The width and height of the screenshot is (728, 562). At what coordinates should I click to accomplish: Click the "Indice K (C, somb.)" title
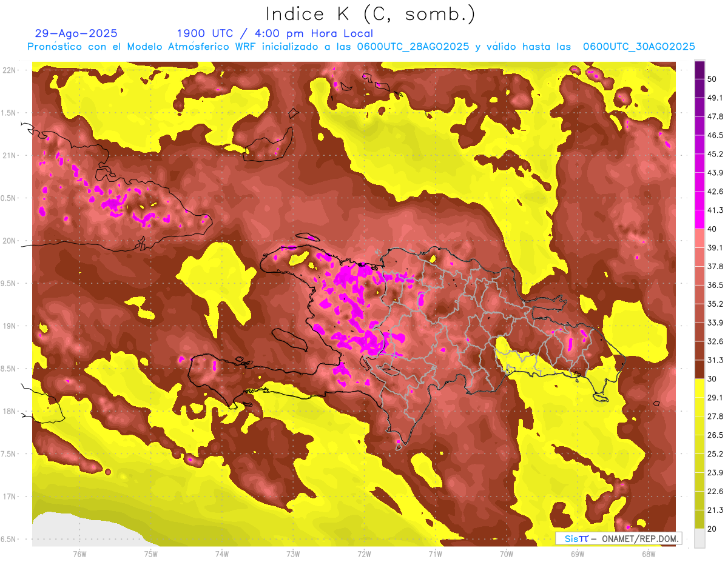click(370, 13)
